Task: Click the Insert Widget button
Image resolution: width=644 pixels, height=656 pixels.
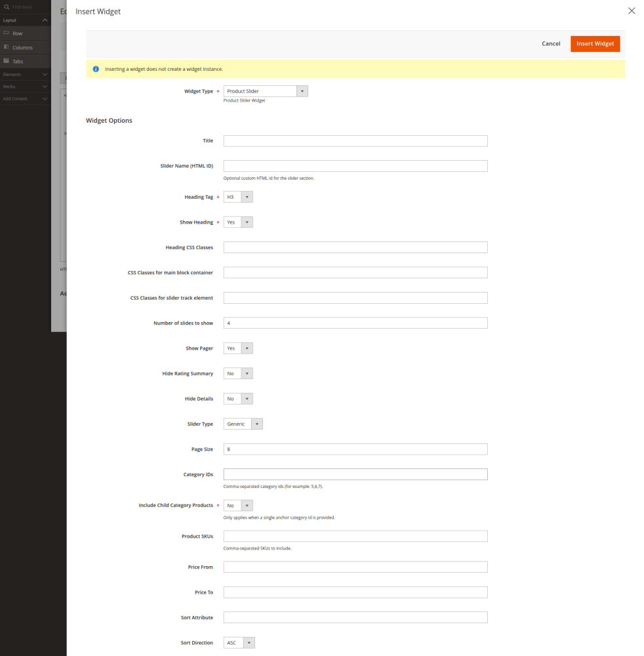Action: [x=595, y=43]
